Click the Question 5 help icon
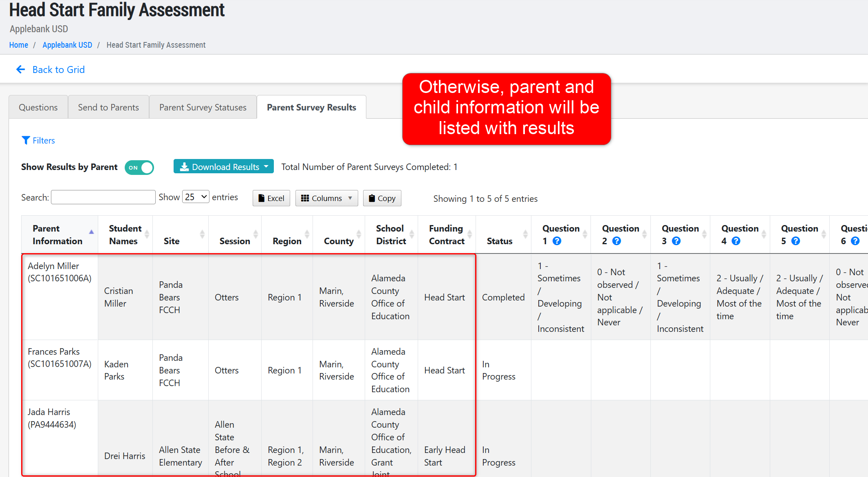 (x=795, y=241)
